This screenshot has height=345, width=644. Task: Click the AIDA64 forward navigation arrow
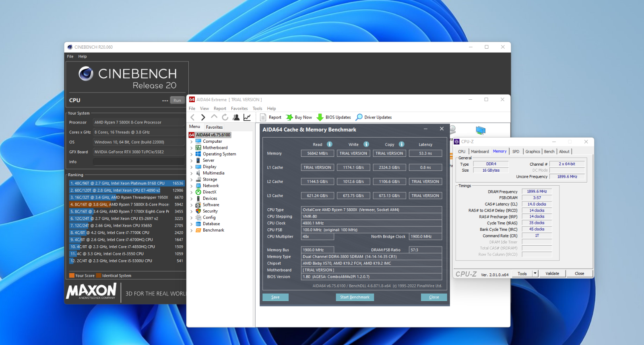203,117
